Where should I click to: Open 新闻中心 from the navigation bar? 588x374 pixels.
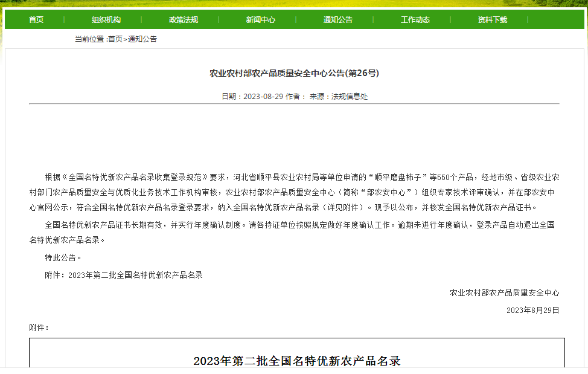[261, 20]
